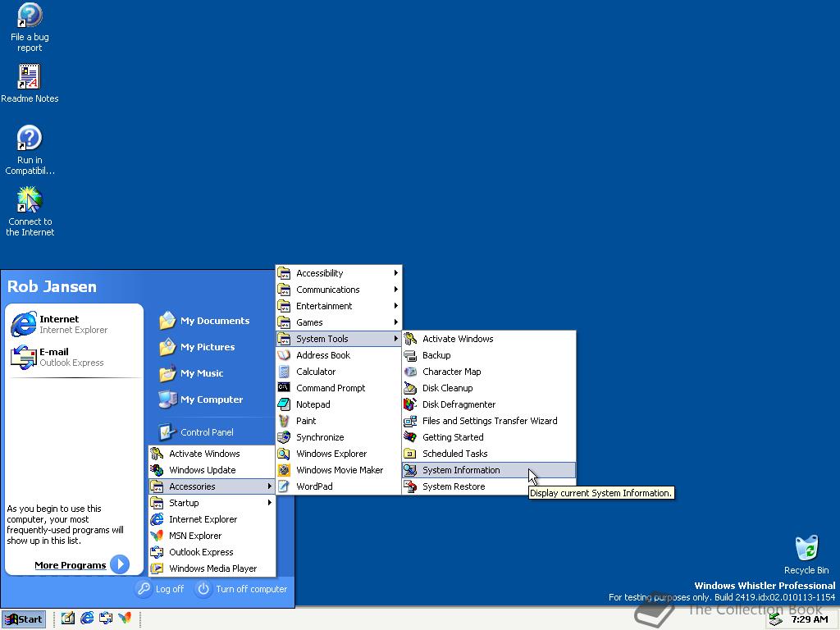Click the Character Map icon
840x630 pixels.
410,372
